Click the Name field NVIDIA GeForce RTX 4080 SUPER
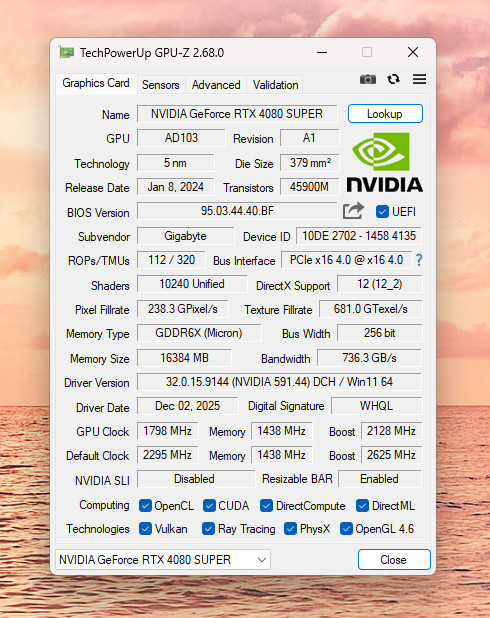The height and width of the screenshot is (618, 490). point(237,114)
